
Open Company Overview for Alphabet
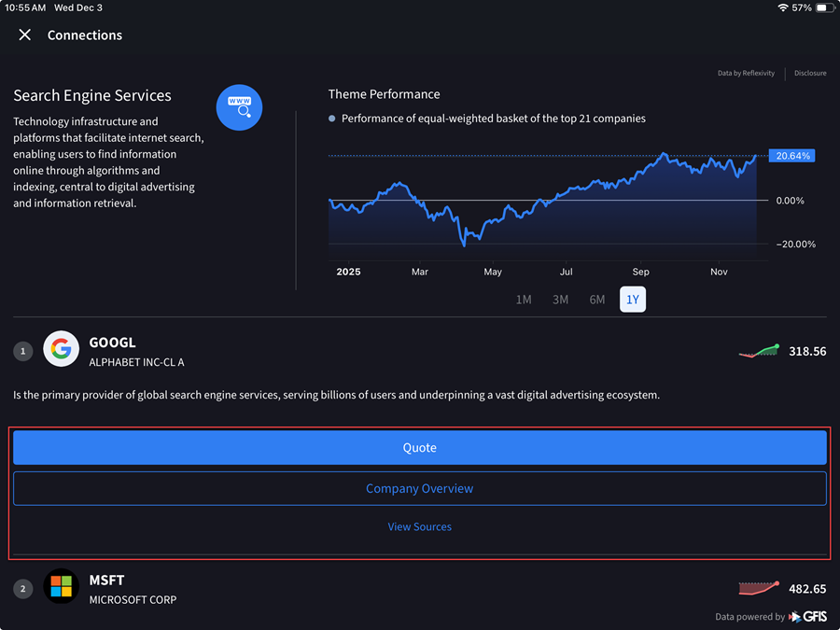click(x=419, y=488)
